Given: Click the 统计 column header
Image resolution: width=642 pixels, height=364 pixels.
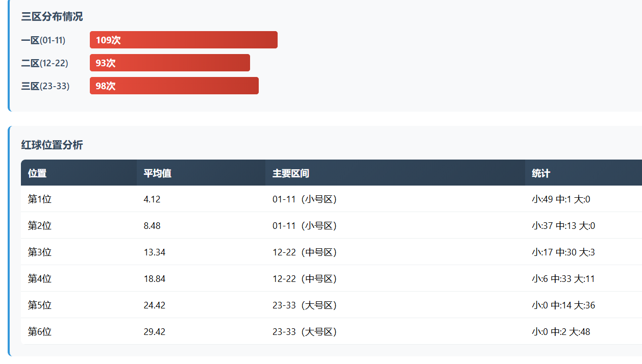Looking at the screenshot, I should (541, 173).
